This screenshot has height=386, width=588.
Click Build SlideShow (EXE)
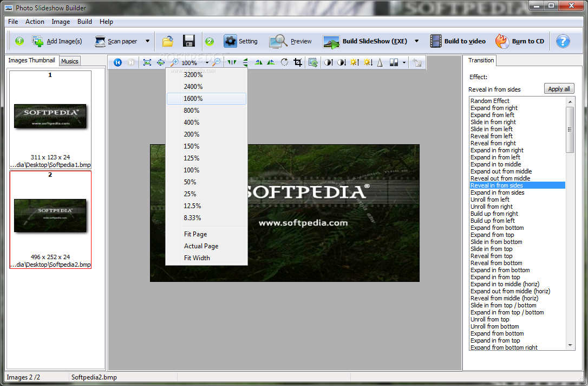pos(365,41)
